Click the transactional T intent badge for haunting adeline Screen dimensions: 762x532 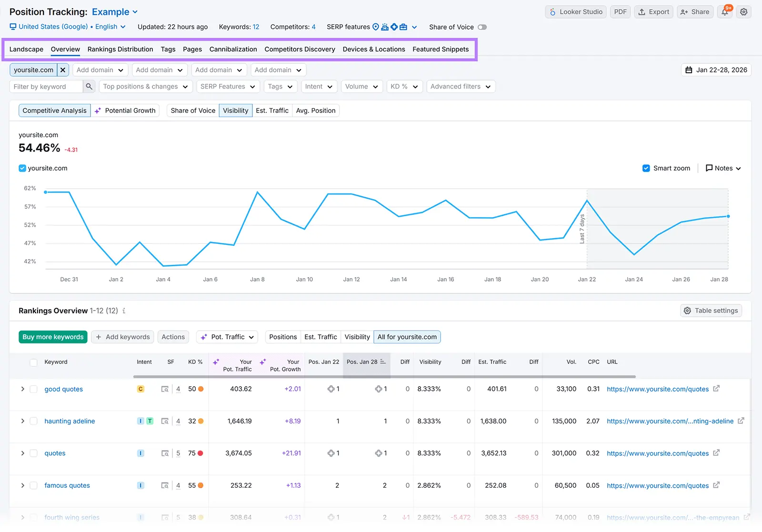[x=150, y=421]
